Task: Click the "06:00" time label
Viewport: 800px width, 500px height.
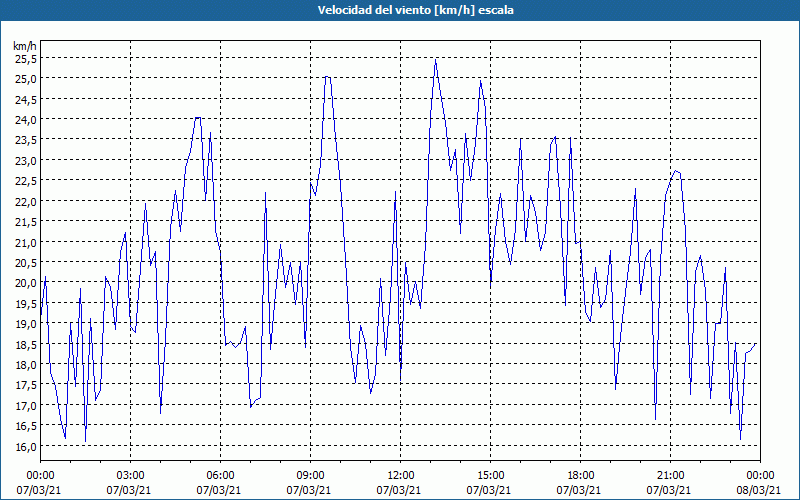Action: point(220,476)
